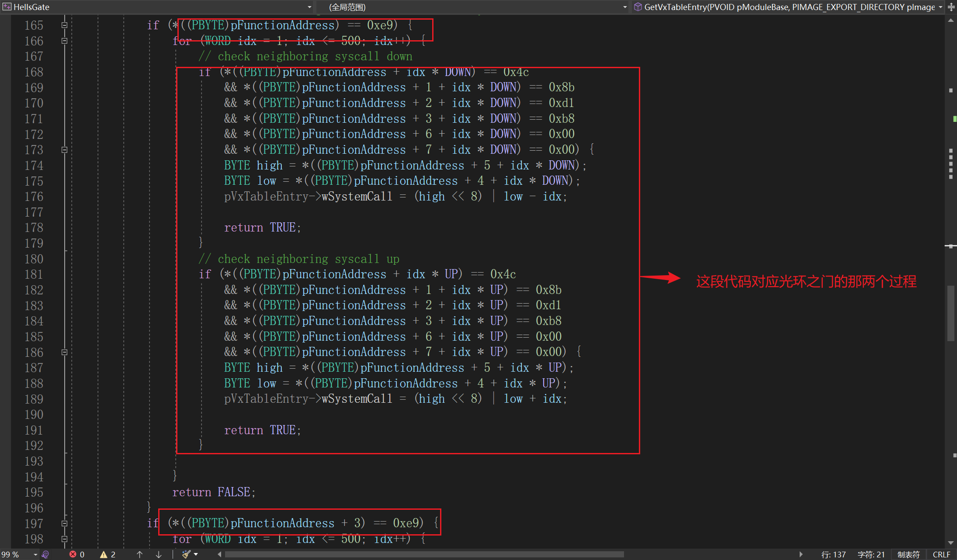This screenshot has width=957, height=560.
Task: Click the red error count icon
Action: click(73, 554)
